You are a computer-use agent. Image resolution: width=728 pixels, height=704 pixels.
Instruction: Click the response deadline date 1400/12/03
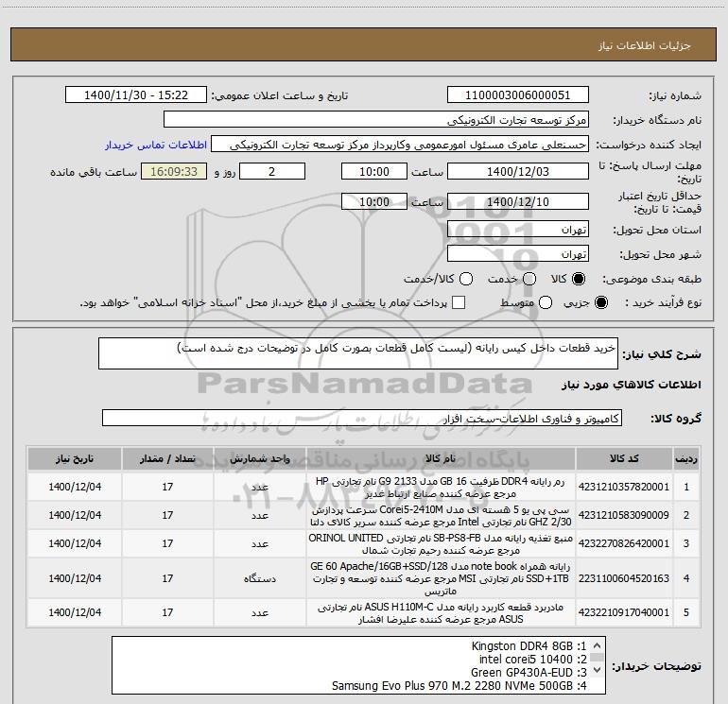[518, 172]
